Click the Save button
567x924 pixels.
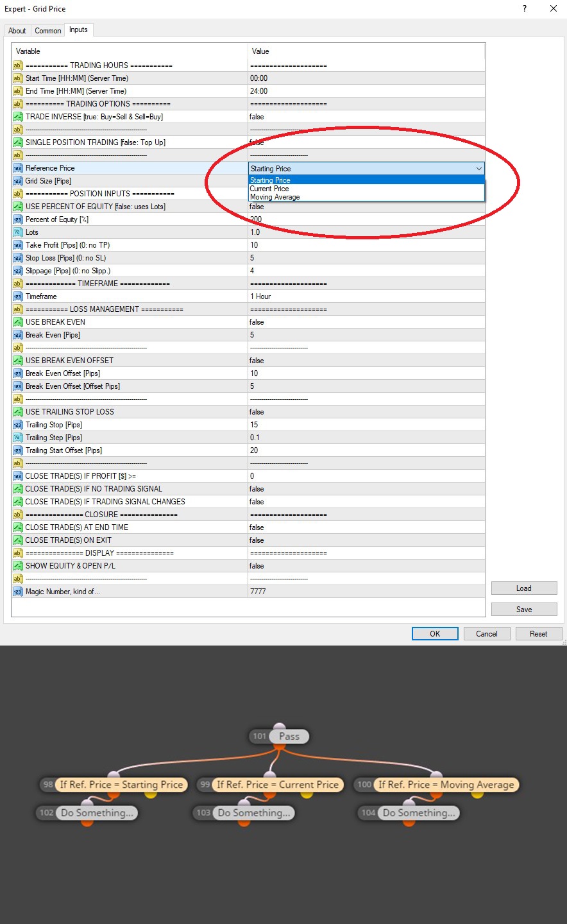pos(524,610)
